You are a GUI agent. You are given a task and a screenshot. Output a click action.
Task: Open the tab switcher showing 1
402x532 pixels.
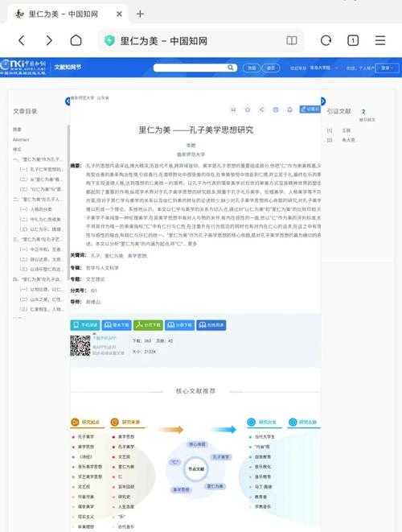(353, 41)
